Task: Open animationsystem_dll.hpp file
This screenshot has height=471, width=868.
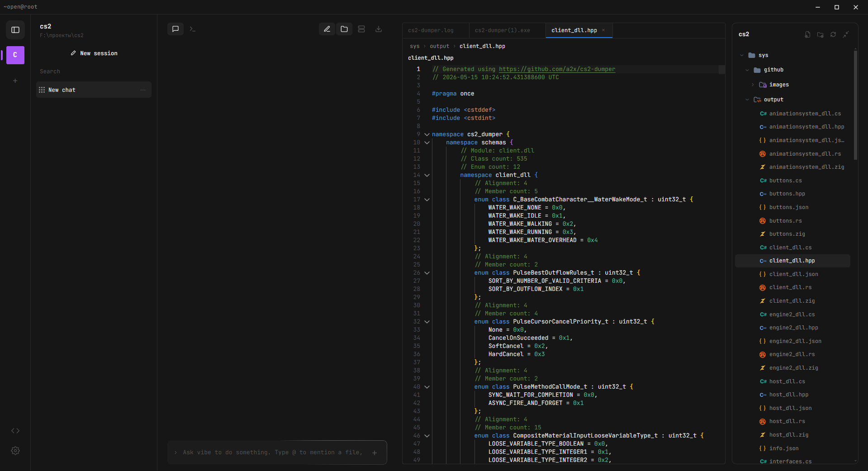Action: click(x=793, y=127)
